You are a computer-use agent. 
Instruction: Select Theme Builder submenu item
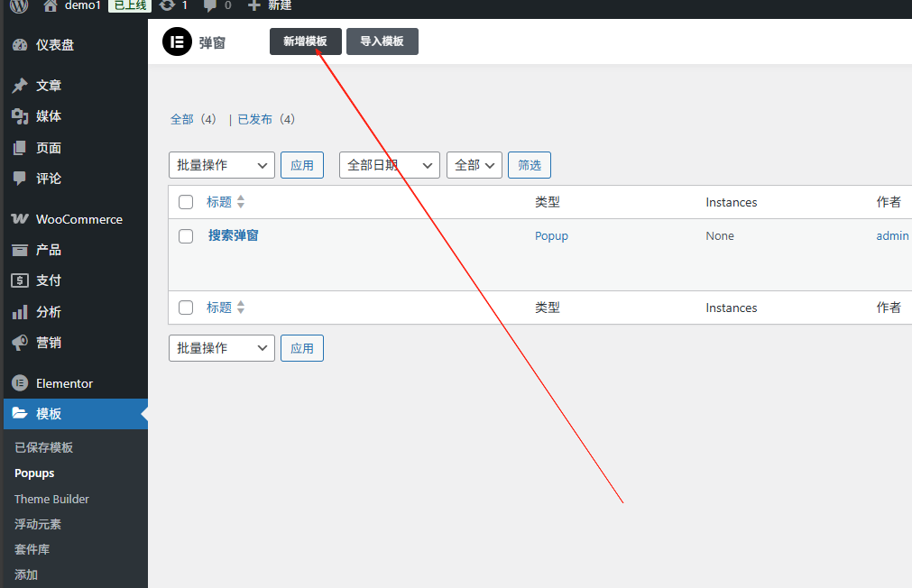pyautogui.click(x=51, y=499)
